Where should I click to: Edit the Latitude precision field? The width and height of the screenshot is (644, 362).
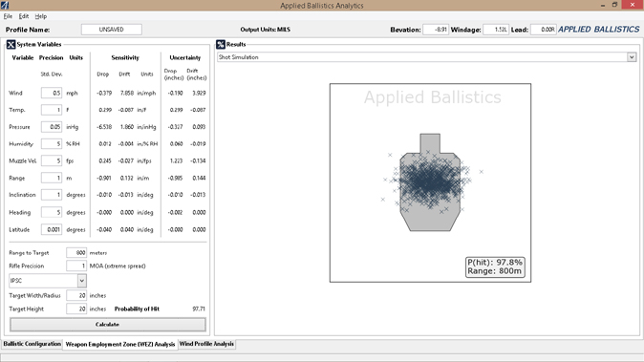pyautogui.click(x=52, y=230)
